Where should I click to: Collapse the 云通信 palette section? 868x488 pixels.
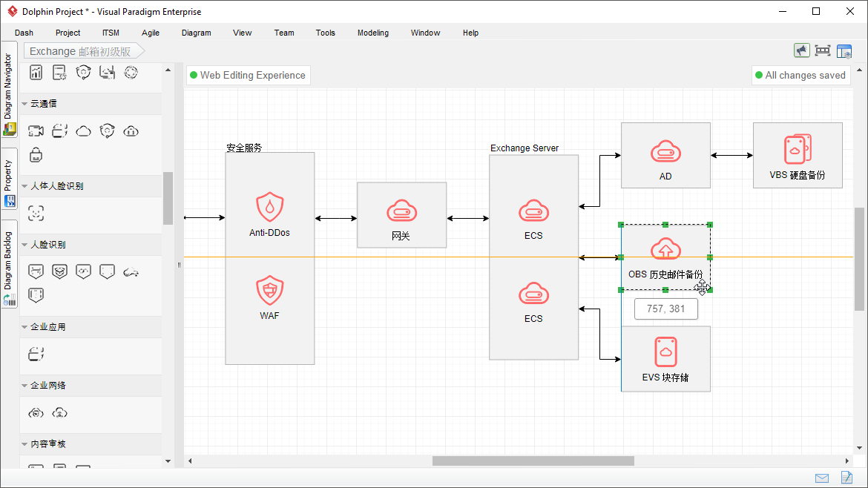tap(24, 104)
